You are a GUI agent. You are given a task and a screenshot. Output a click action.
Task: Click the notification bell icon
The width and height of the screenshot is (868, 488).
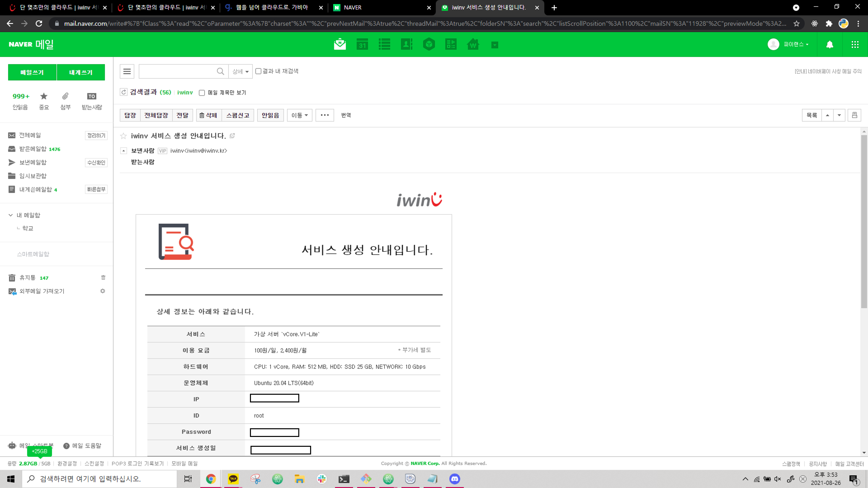click(x=830, y=44)
